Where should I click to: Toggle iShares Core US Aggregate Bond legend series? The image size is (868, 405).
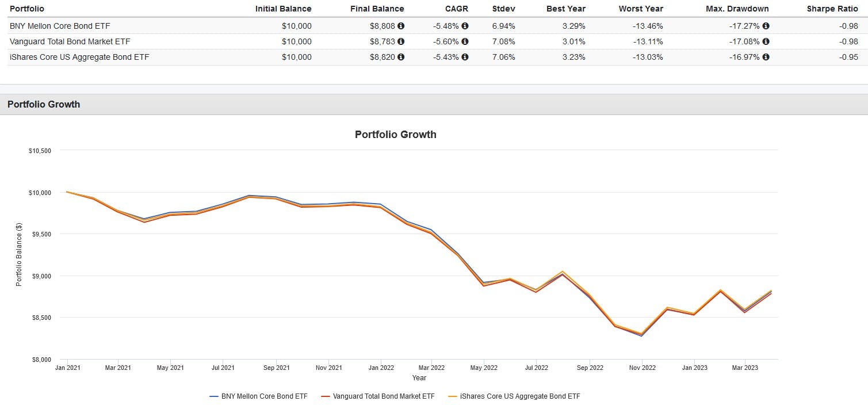pos(514,396)
